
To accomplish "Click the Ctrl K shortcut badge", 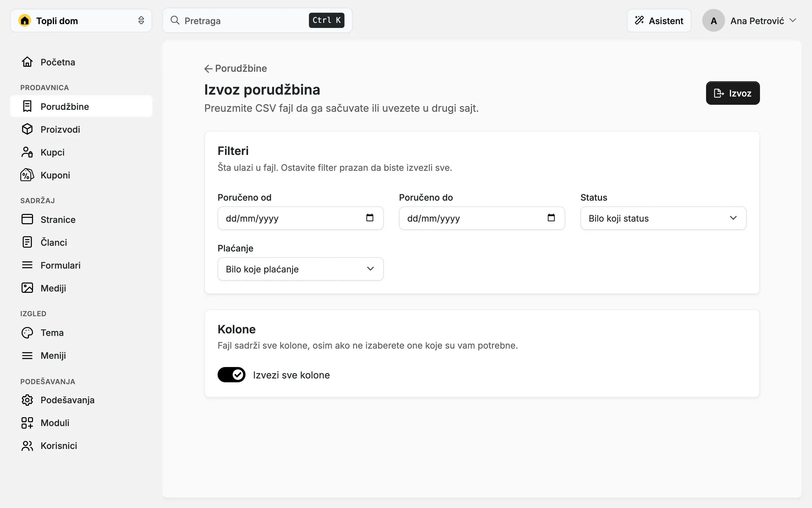I will 326,20.
